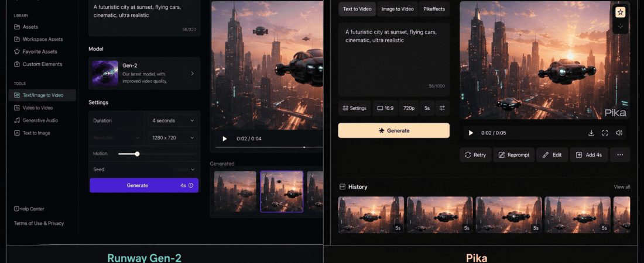
Task: Click Reprompt button
Action: coord(514,155)
